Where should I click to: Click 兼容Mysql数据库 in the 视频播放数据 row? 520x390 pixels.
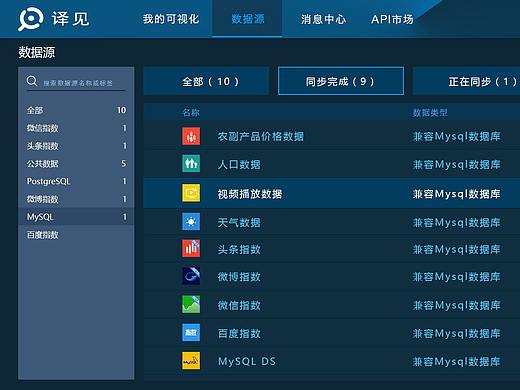click(x=457, y=194)
